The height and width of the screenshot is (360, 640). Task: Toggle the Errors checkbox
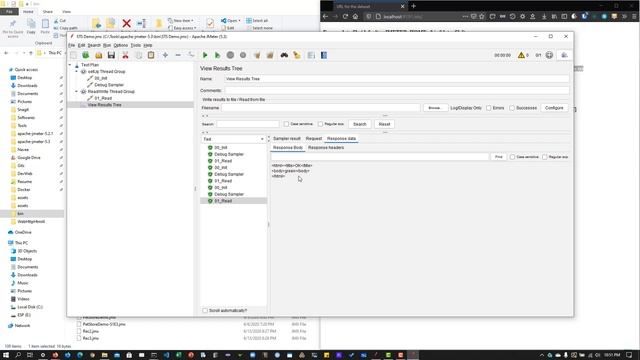pyautogui.click(x=489, y=108)
